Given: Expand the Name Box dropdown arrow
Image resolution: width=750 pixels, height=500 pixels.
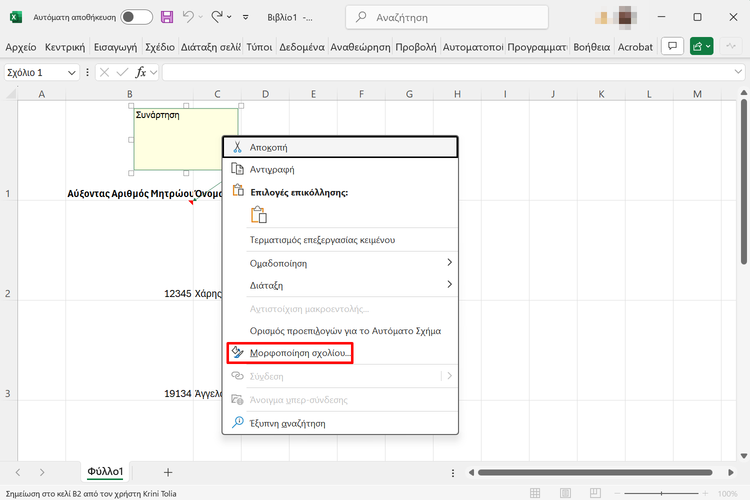Looking at the screenshot, I should [x=72, y=73].
